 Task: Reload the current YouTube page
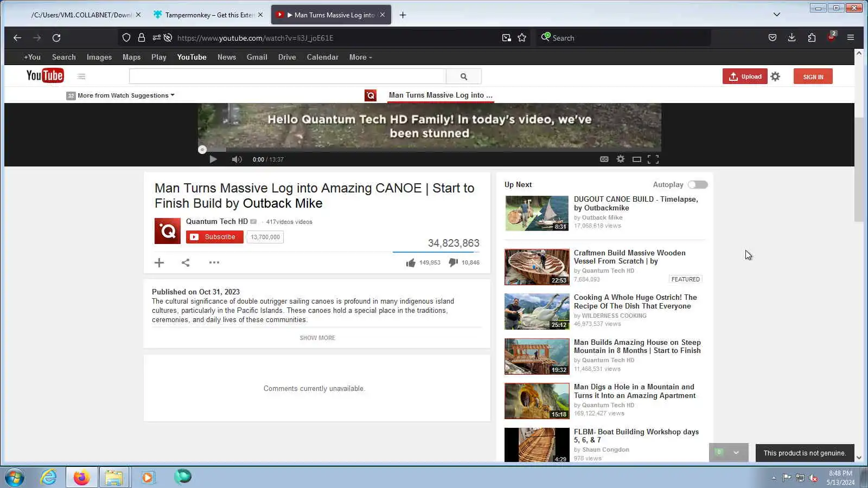coord(56,38)
